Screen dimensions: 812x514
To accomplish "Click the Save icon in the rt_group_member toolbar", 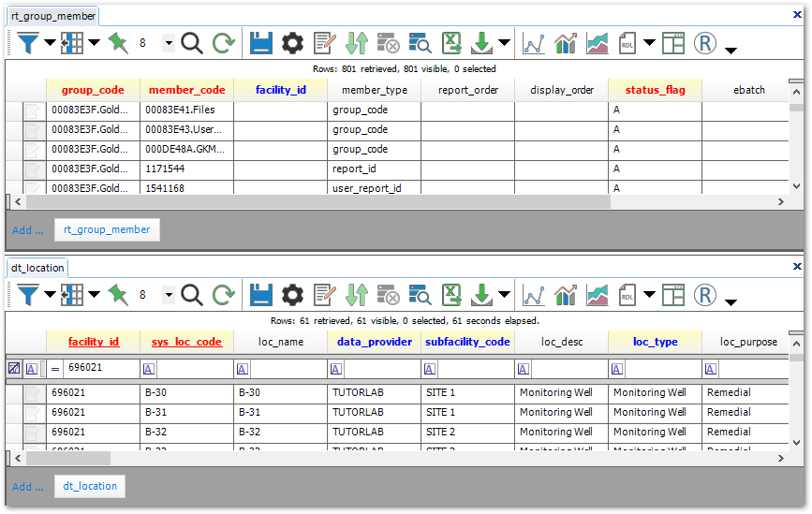I will 261,43.
